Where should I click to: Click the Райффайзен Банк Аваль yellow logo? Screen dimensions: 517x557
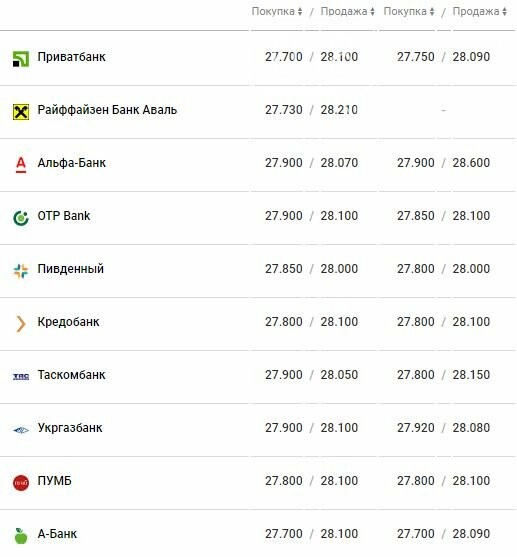tap(21, 112)
